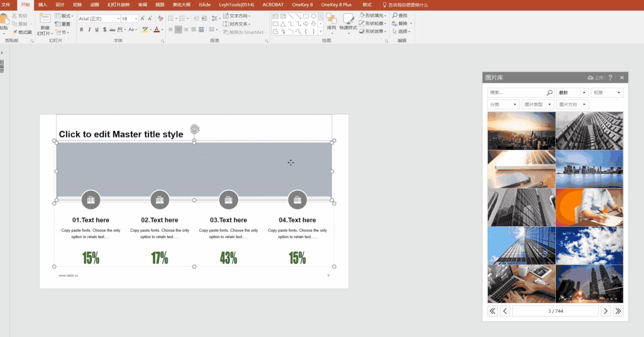This screenshot has width=644, height=337.
Task: Open the text direction menu
Action: pos(237,16)
